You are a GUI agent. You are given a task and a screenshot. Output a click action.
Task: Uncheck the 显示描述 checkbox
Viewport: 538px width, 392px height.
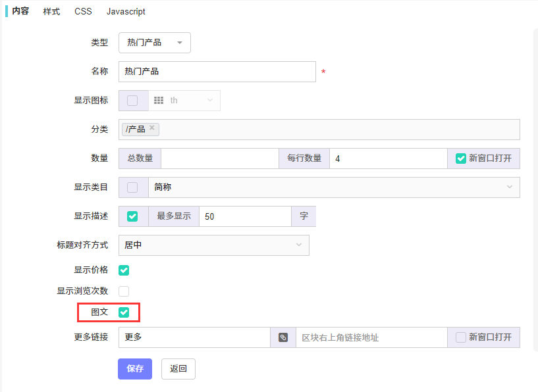click(x=132, y=216)
